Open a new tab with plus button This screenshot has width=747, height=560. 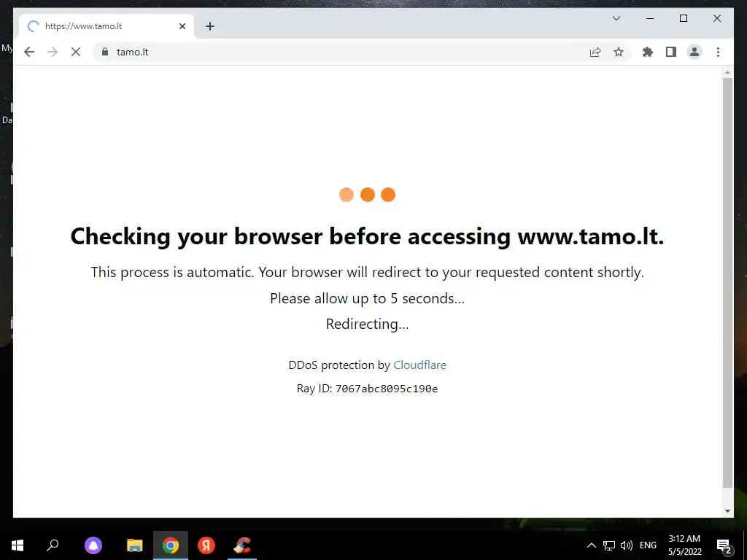(x=209, y=26)
